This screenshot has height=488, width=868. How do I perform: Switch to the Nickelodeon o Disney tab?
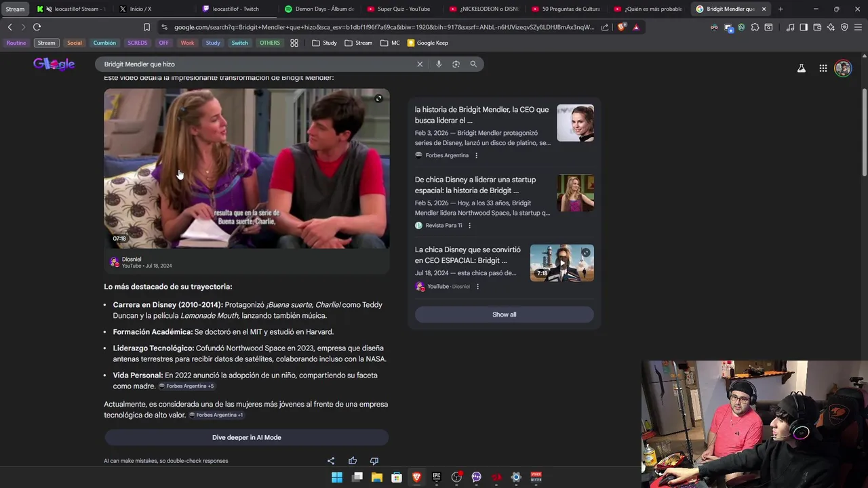click(484, 9)
